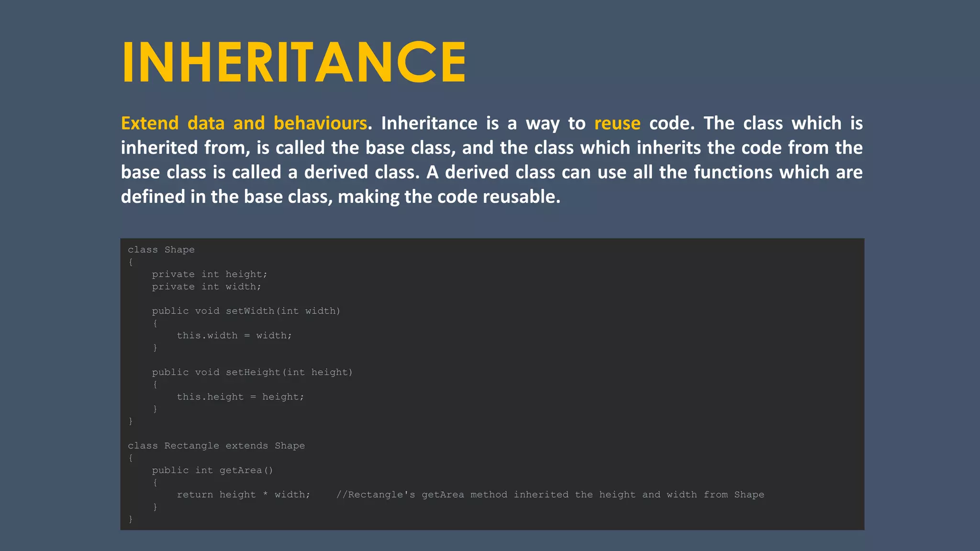The width and height of the screenshot is (980, 551).
Task: Click the code line 'class Shape'
Action: tap(161, 250)
